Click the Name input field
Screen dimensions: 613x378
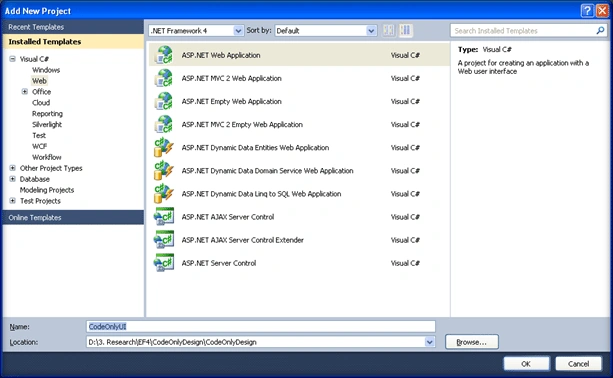[261, 326]
